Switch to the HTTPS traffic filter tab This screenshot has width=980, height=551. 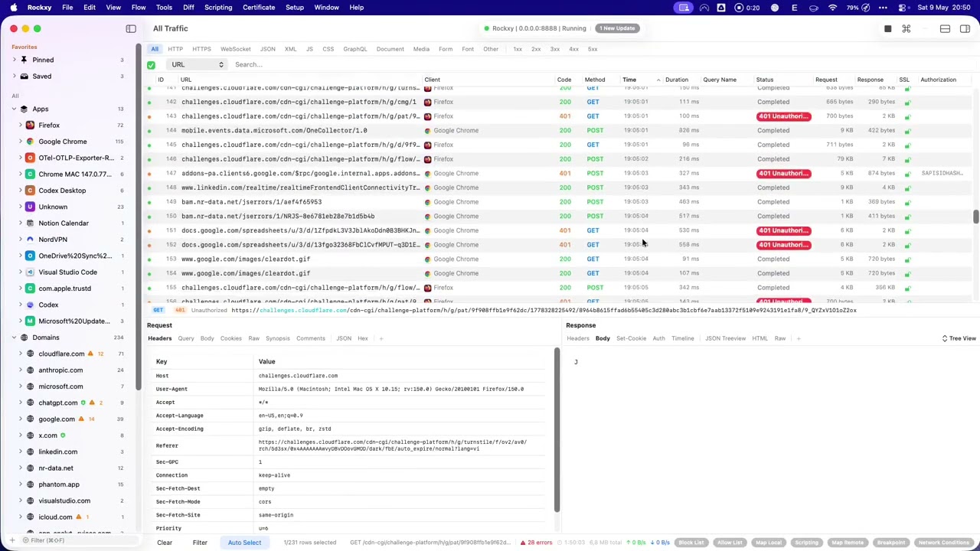[x=202, y=49]
